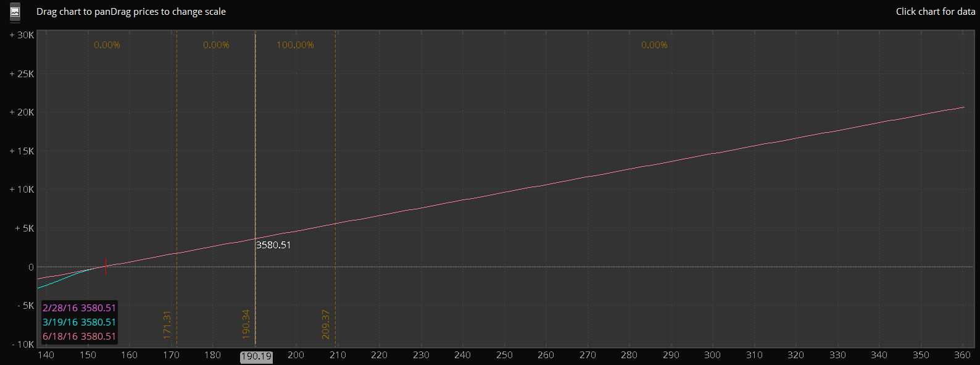
Task: Click the 190.19 price marker on x-axis
Action: tap(256, 356)
